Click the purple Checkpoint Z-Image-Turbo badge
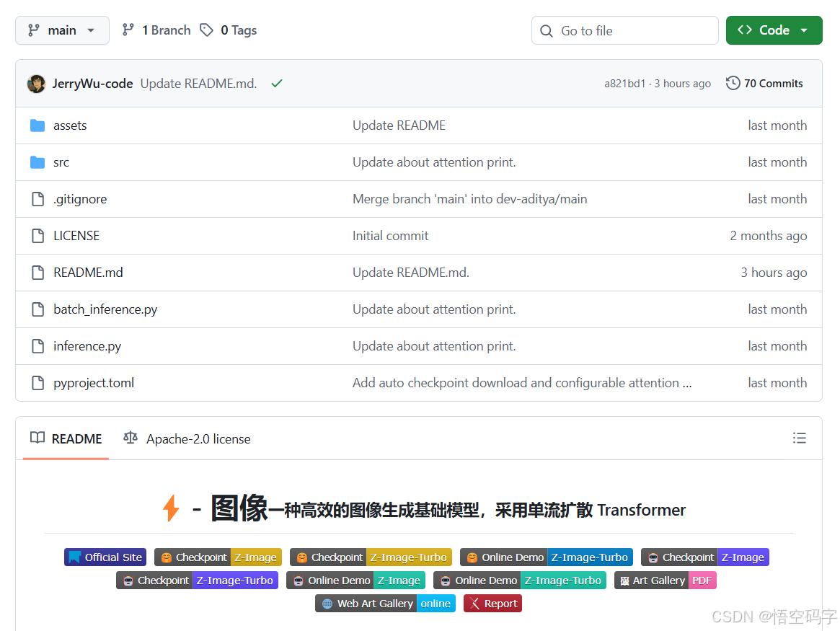 tap(197, 580)
